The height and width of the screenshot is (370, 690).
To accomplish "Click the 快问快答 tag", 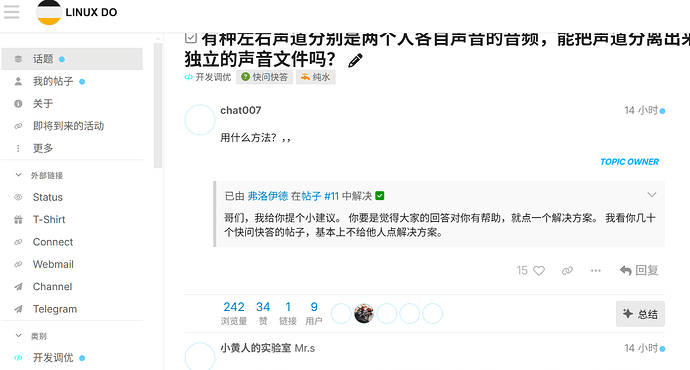I will pos(264,77).
